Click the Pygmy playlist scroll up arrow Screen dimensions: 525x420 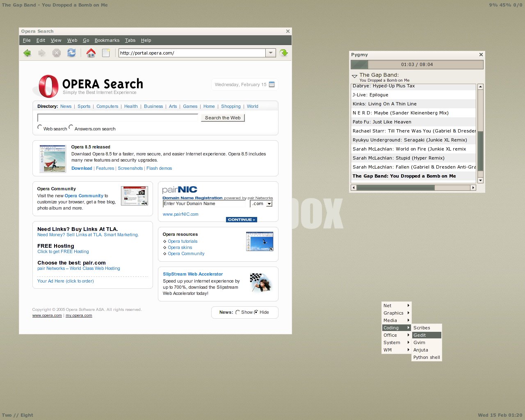[x=480, y=87]
